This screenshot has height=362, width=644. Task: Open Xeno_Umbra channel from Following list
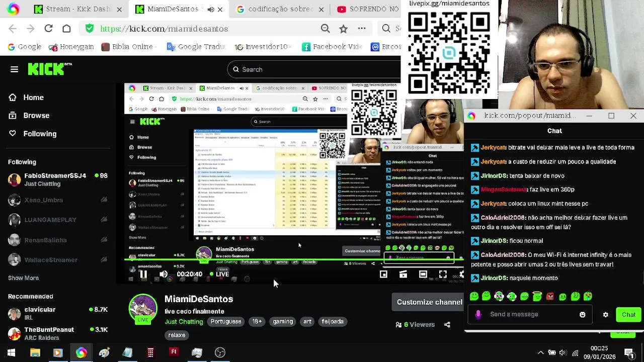point(58,200)
